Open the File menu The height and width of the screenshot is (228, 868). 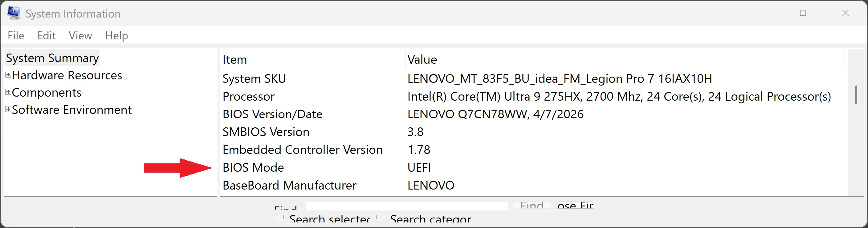[x=16, y=36]
